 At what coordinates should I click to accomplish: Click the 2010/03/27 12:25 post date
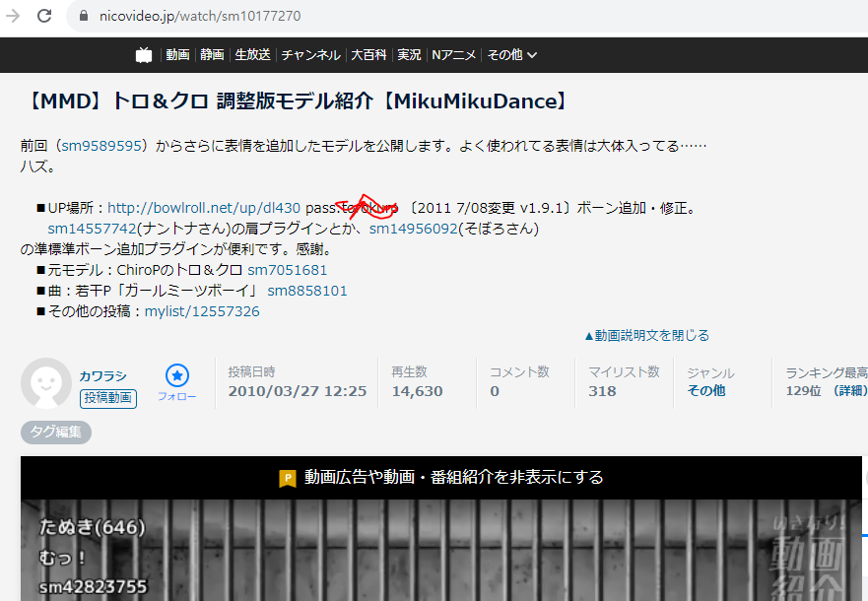pyautogui.click(x=298, y=391)
